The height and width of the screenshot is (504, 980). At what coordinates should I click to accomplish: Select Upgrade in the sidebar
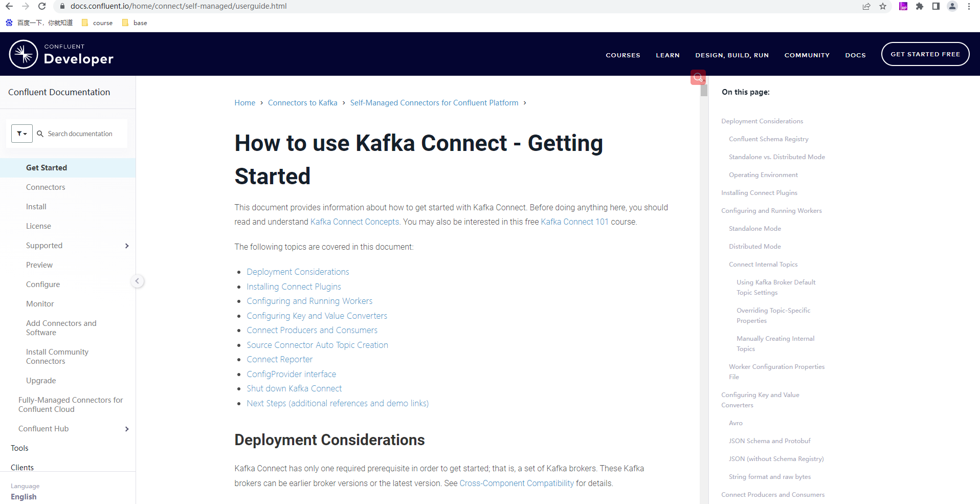point(41,381)
